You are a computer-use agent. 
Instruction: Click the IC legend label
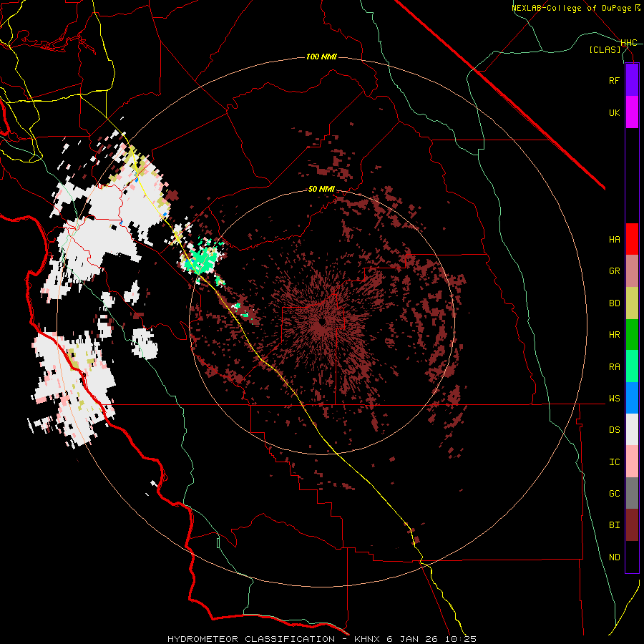point(614,462)
